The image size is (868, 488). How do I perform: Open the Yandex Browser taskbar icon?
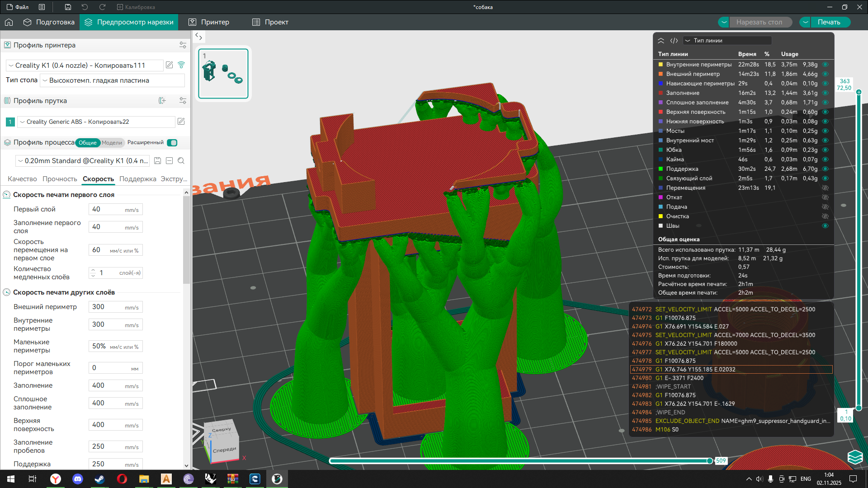pos(56,479)
